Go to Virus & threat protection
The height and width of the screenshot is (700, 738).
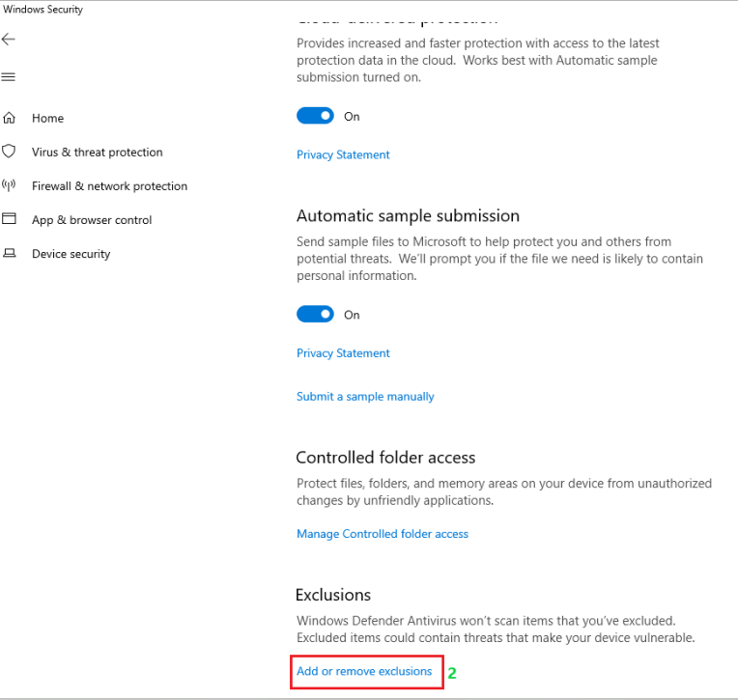point(98,152)
